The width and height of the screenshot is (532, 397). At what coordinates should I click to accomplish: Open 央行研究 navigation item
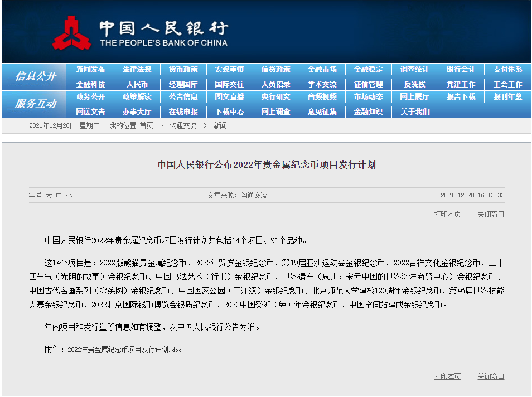coord(275,96)
